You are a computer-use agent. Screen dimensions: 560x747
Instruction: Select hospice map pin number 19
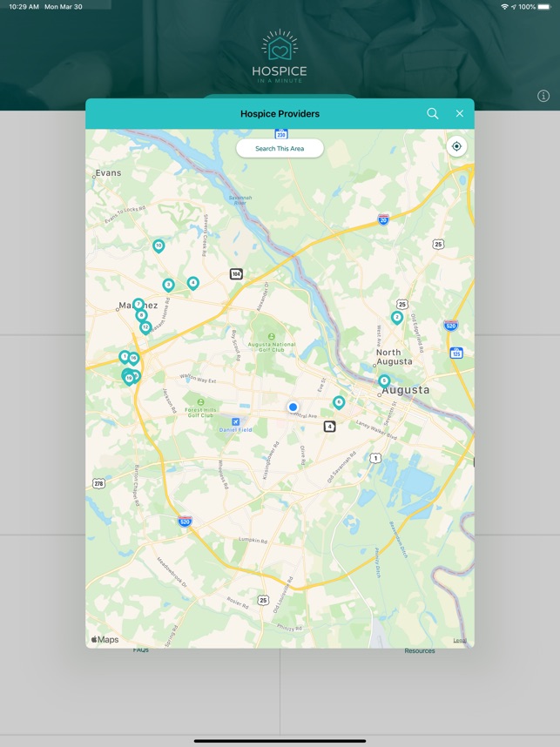pos(128,378)
